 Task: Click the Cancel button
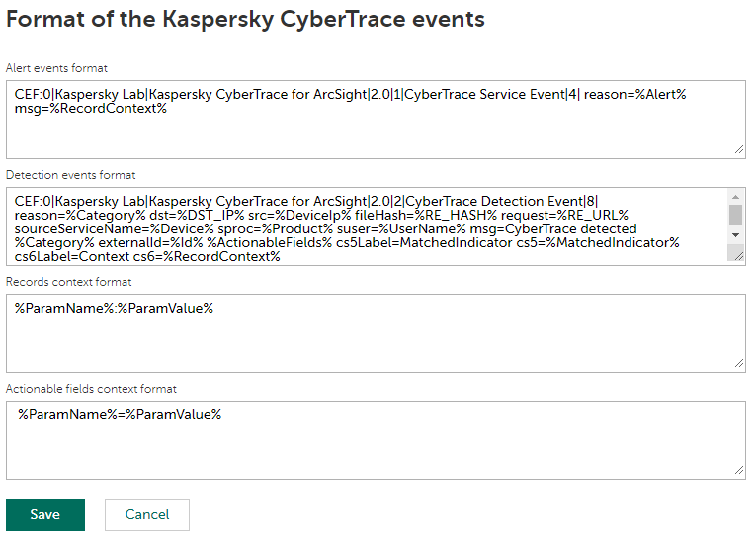click(x=147, y=515)
